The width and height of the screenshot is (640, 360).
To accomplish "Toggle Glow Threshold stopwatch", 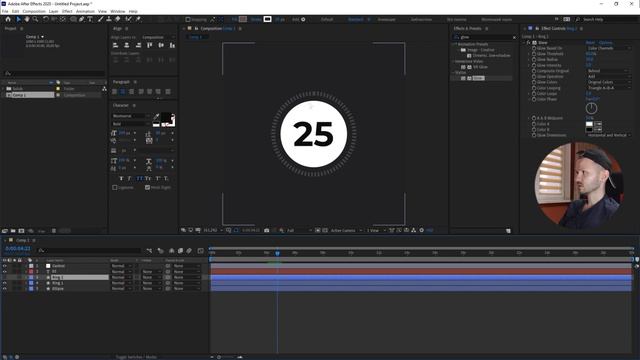I will (x=533, y=54).
